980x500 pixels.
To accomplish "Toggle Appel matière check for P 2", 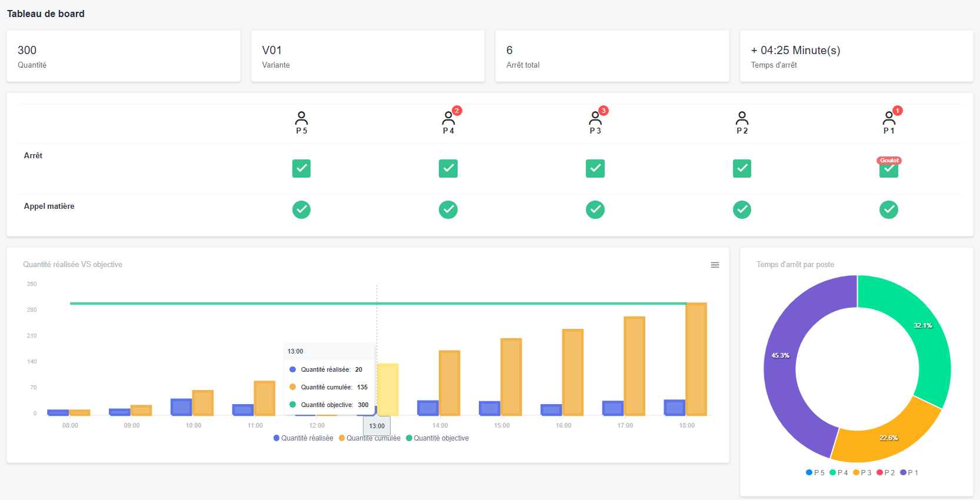I will 742,209.
